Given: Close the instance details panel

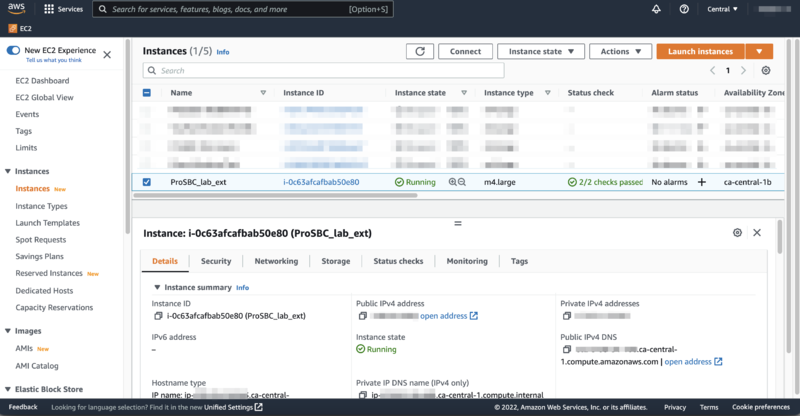Looking at the screenshot, I should 757,232.
